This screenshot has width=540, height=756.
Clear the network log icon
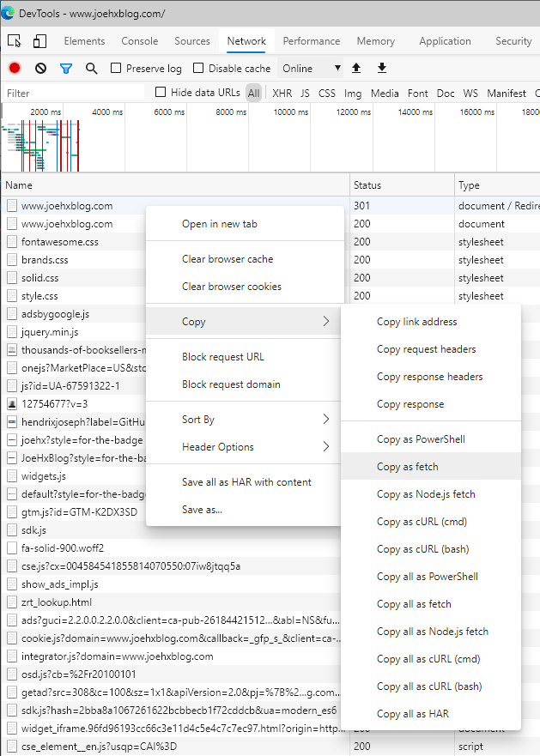[40, 69]
